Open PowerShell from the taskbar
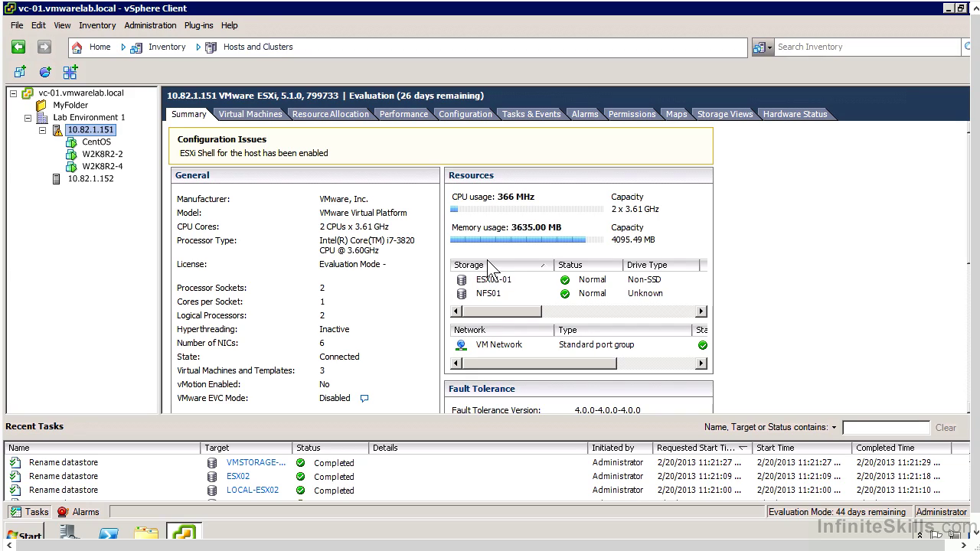Screen dimensions: 980x551 point(109,534)
